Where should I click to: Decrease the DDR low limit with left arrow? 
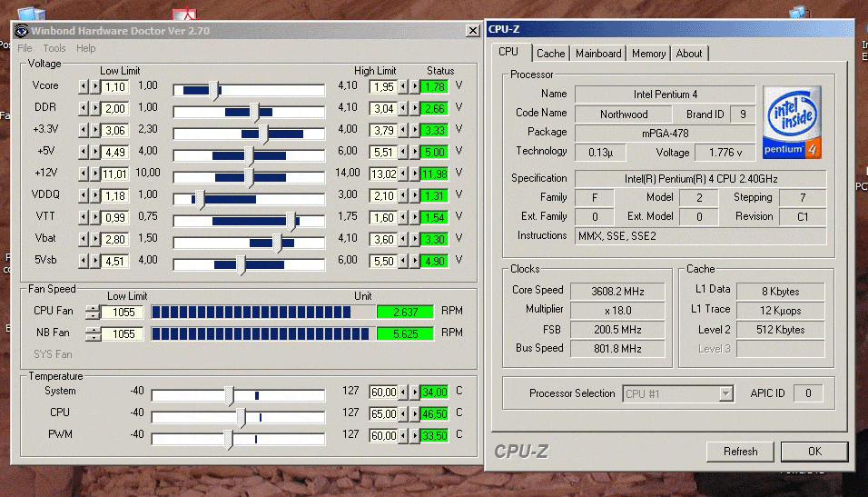tap(83, 108)
